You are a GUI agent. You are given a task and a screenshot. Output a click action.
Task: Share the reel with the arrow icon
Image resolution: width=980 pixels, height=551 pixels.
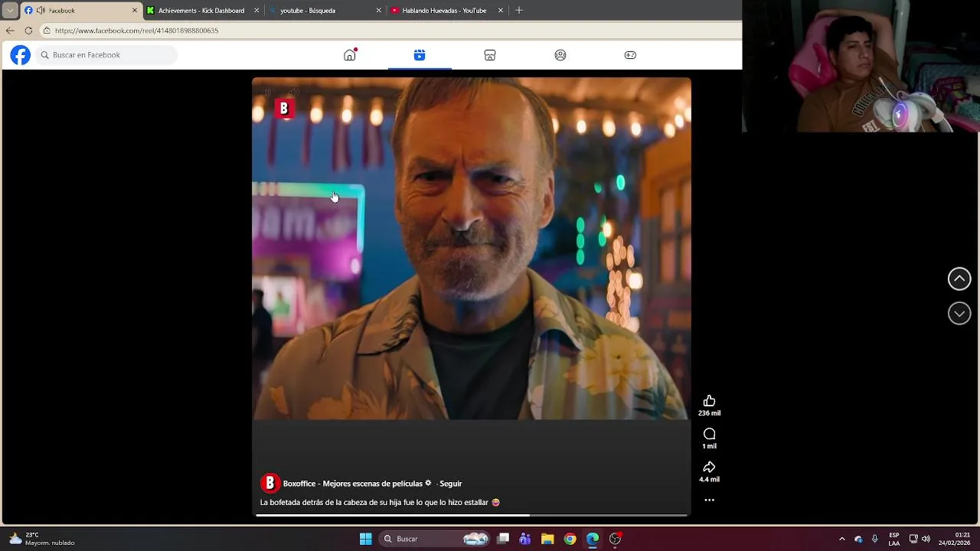pos(709,467)
